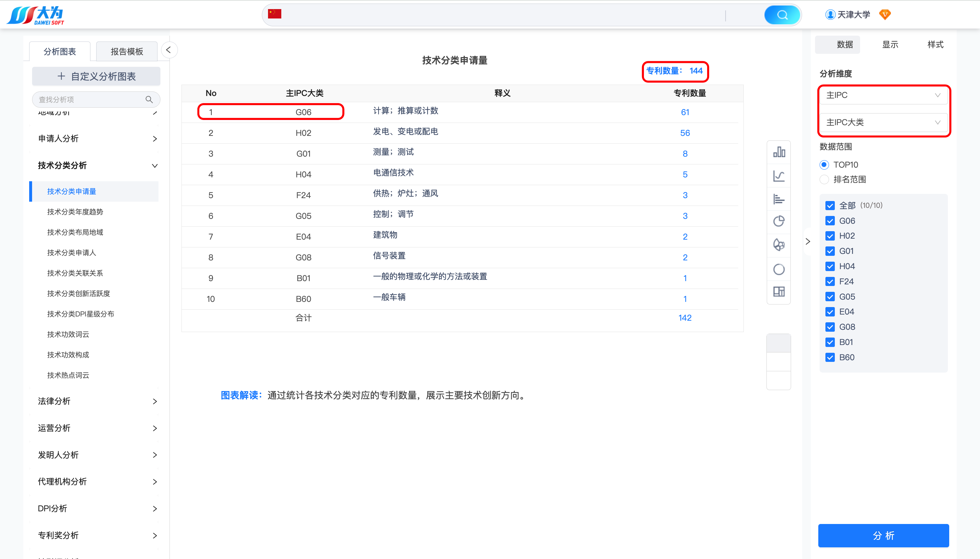
Task: Choose the pie chart icon
Action: [x=778, y=221]
